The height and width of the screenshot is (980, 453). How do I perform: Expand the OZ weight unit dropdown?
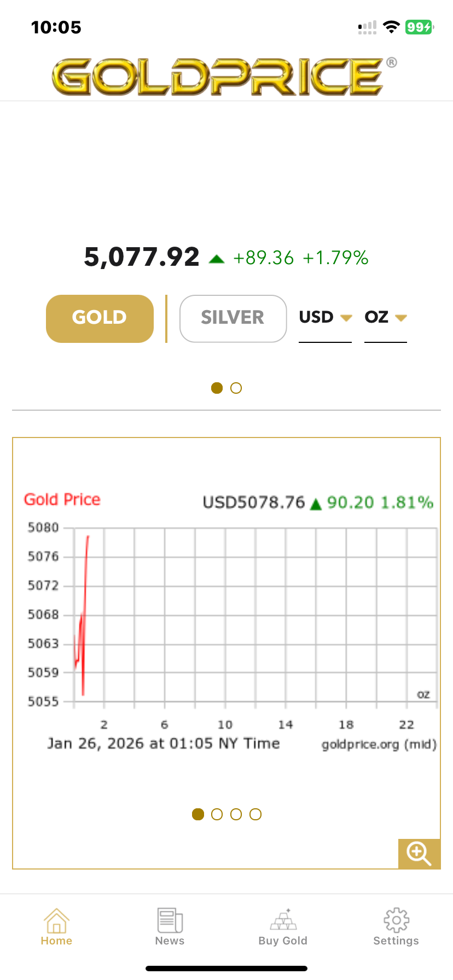385,318
